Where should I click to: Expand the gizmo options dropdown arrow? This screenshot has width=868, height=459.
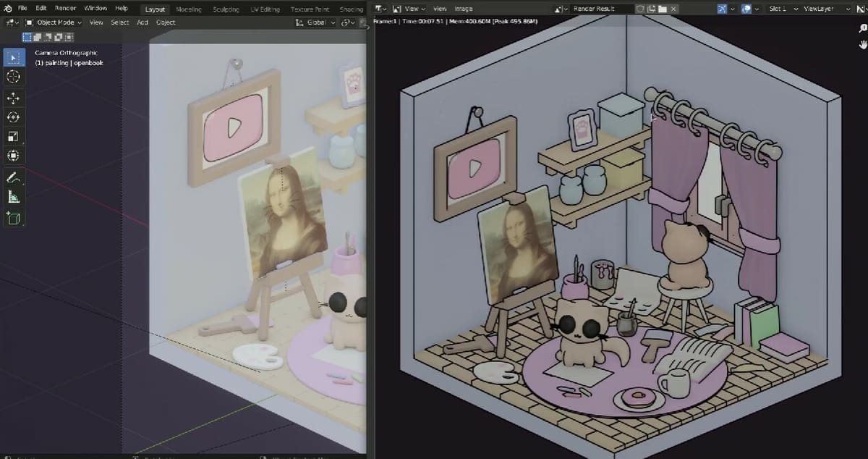[x=734, y=9]
